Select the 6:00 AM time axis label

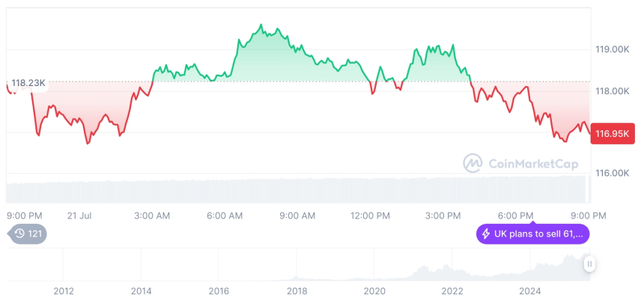(225, 215)
